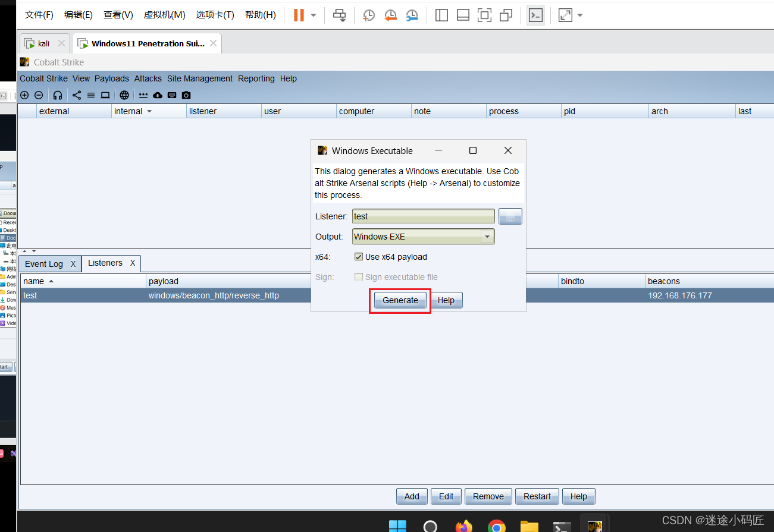Open the 查看(V) VMware menu
Image resolution: width=774 pixels, height=532 pixels.
[118, 15]
